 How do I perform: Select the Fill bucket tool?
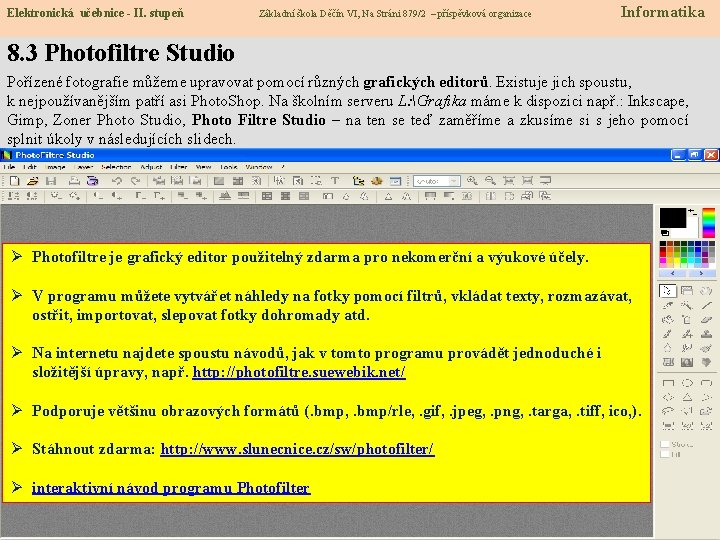pyautogui.click(x=668, y=320)
